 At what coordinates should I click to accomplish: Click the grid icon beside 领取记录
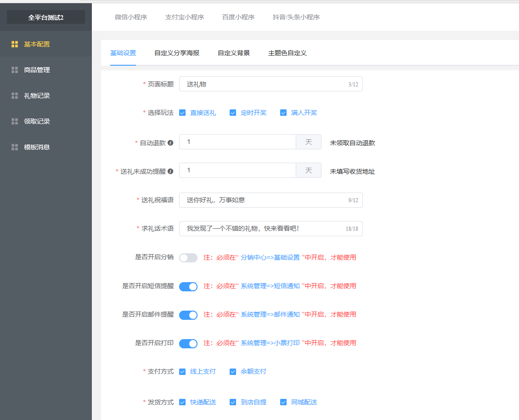(x=15, y=121)
